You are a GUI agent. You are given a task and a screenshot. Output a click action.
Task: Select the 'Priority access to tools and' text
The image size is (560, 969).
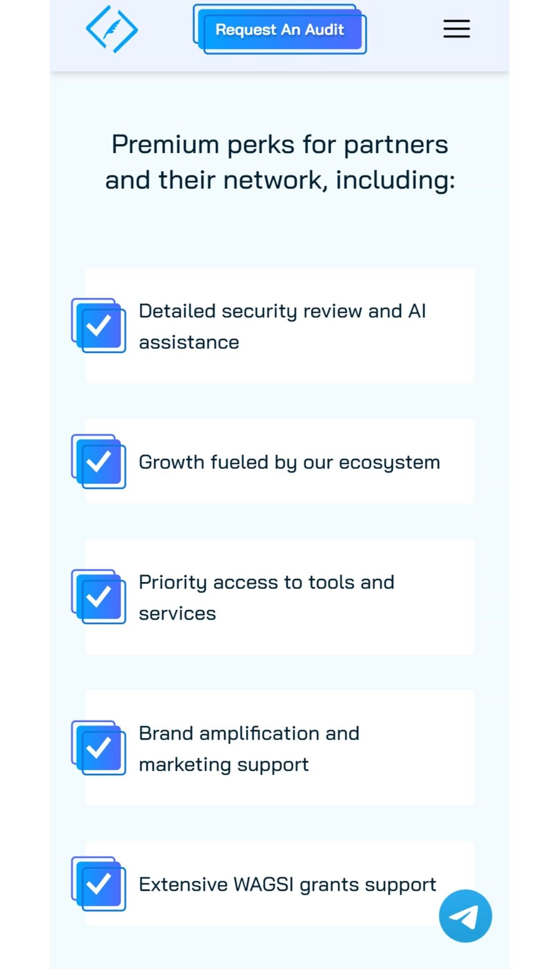coord(266,582)
